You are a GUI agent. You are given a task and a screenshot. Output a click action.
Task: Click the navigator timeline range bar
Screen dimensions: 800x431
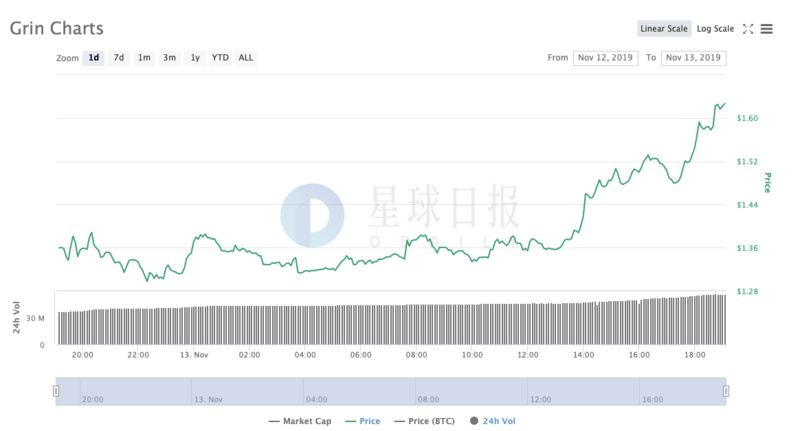(x=391, y=391)
